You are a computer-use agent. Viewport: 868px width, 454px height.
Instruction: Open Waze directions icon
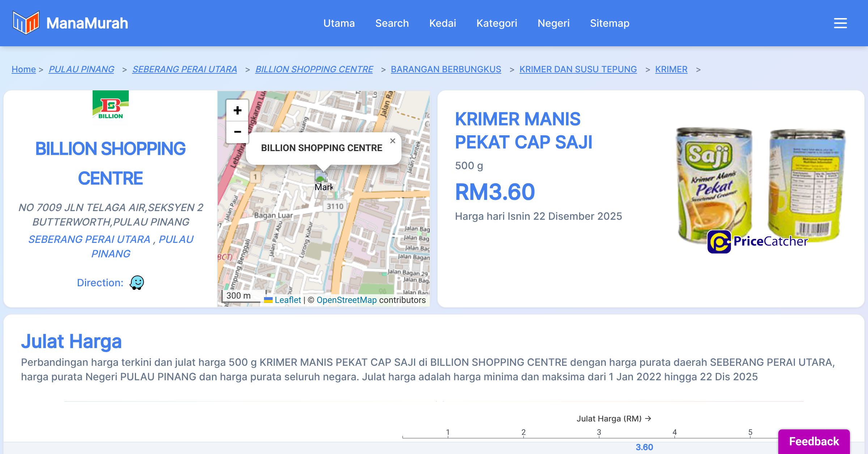tap(137, 283)
